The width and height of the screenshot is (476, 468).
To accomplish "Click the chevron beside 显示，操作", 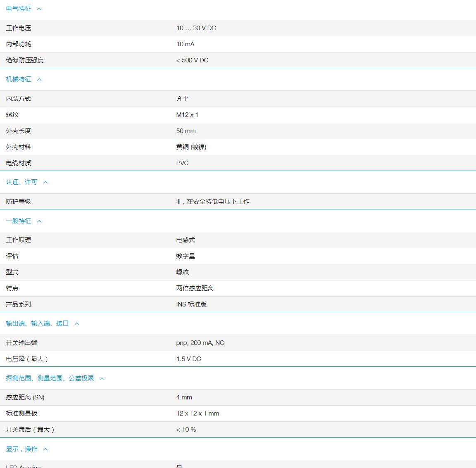I will click(x=45, y=449).
